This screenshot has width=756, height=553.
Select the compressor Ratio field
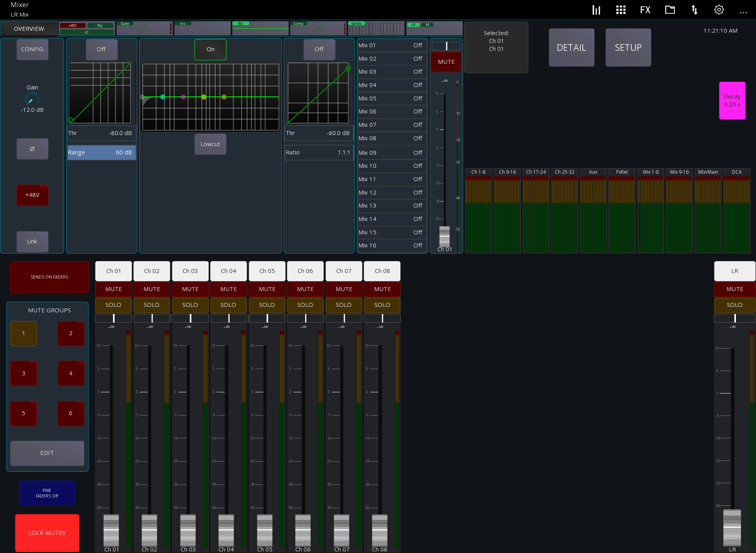(x=319, y=152)
